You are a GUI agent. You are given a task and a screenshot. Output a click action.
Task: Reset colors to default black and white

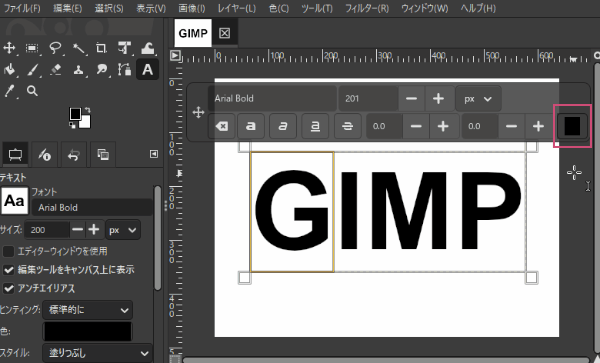[72, 125]
